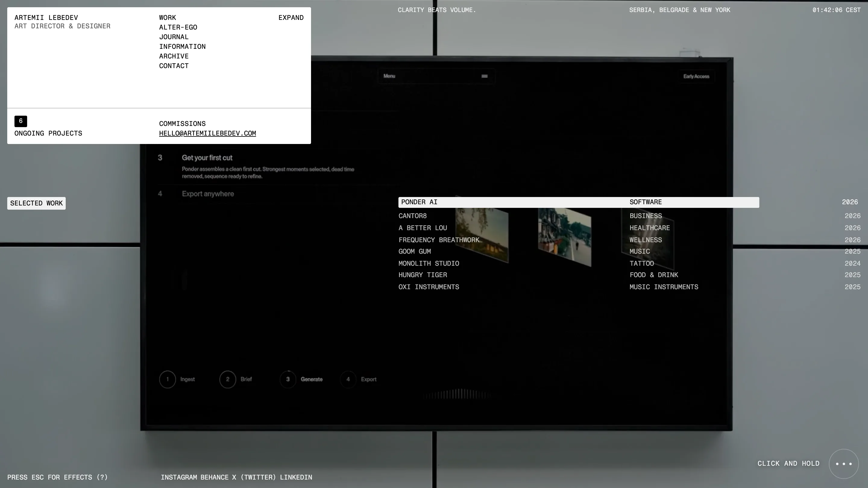The height and width of the screenshot is (488, 868).
Task: Visit the X (Twitter) link
Action: (254, 477)
